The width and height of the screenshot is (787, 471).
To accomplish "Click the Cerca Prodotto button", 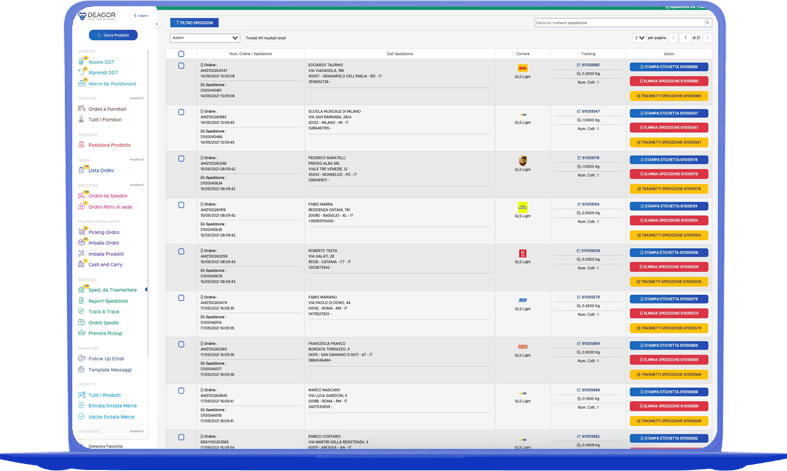I will [x=113, y=35].
